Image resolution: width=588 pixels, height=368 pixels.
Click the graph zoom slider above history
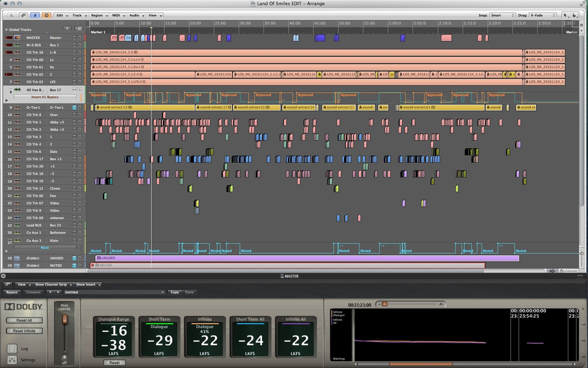click(x=385, y=304)
